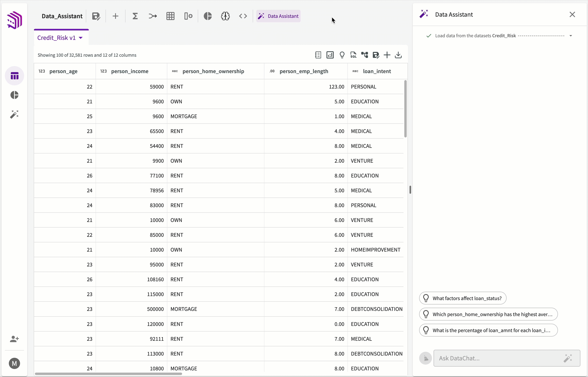This screenshot has width=588, height=377.
Task: Open the grid view icon in left sidebar
Action: tap(14, 76)
